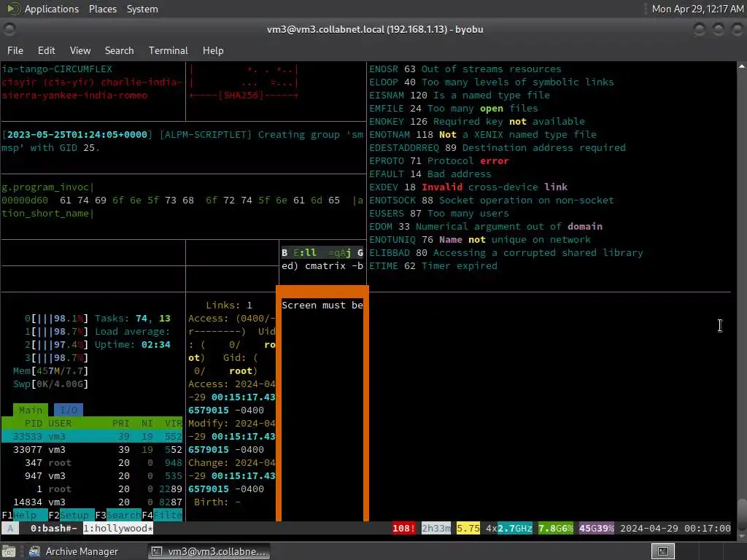Select htop process row 347 root
Screen dimensions: 747x560
[92, 463]
